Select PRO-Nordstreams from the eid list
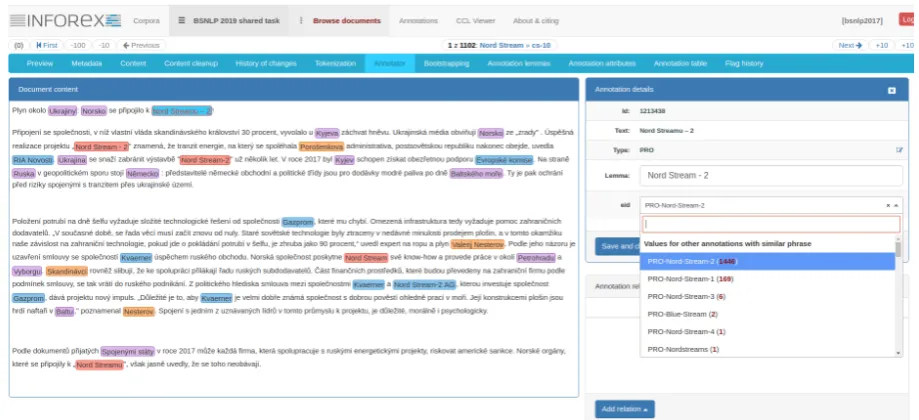 [x=767, y=349]
